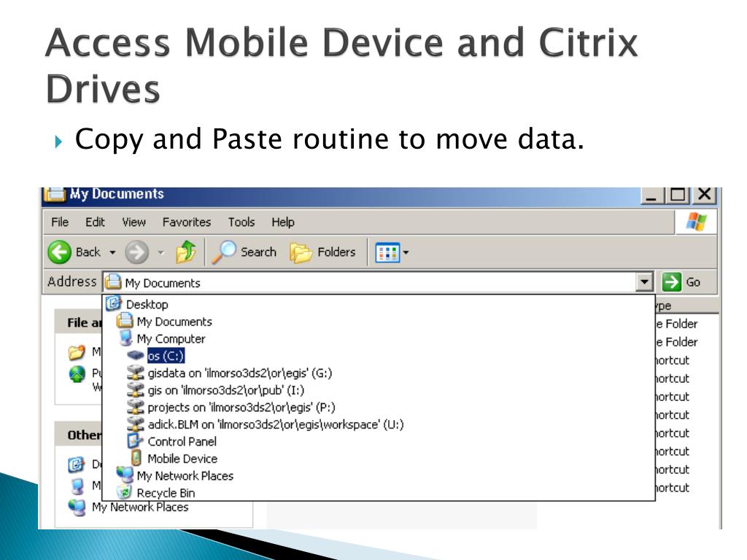Select 'My Documents' entry in dropdown list
Viewport: 747px width, 560px height.
tap(174, 322)
